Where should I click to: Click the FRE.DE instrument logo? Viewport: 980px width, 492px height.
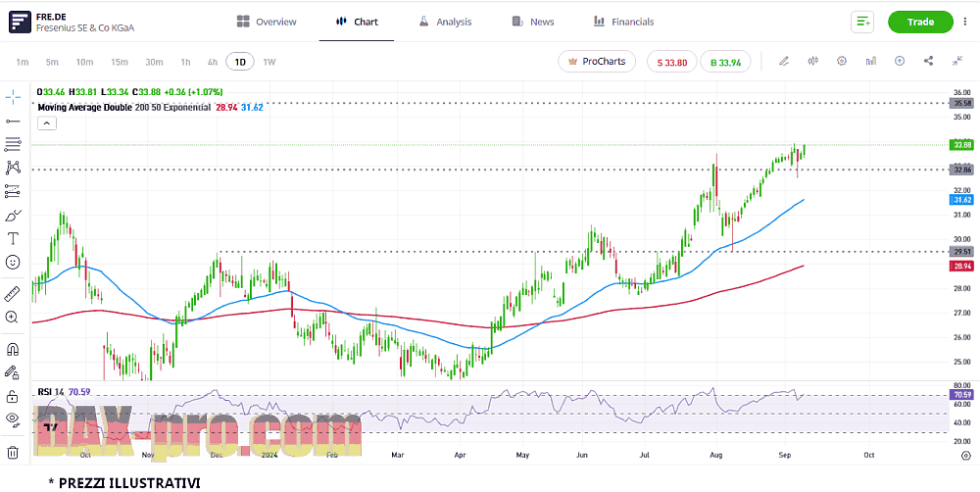tap(20, 22)
